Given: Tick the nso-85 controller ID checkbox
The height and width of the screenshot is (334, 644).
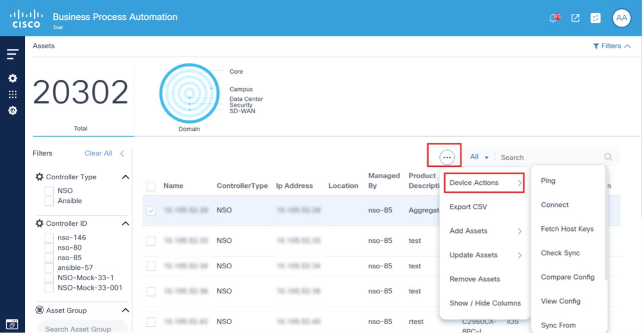Looking at the screenshot, I should tap(49, 258).
